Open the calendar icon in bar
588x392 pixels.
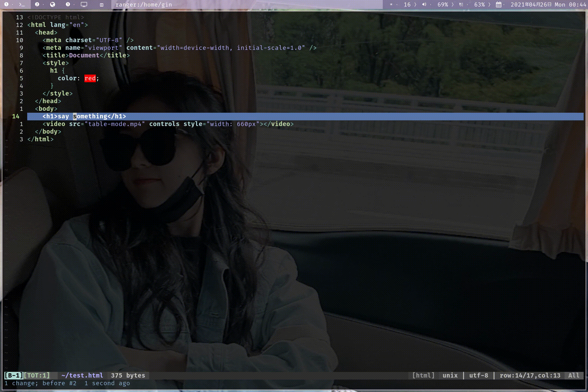[x=498, y=5]
